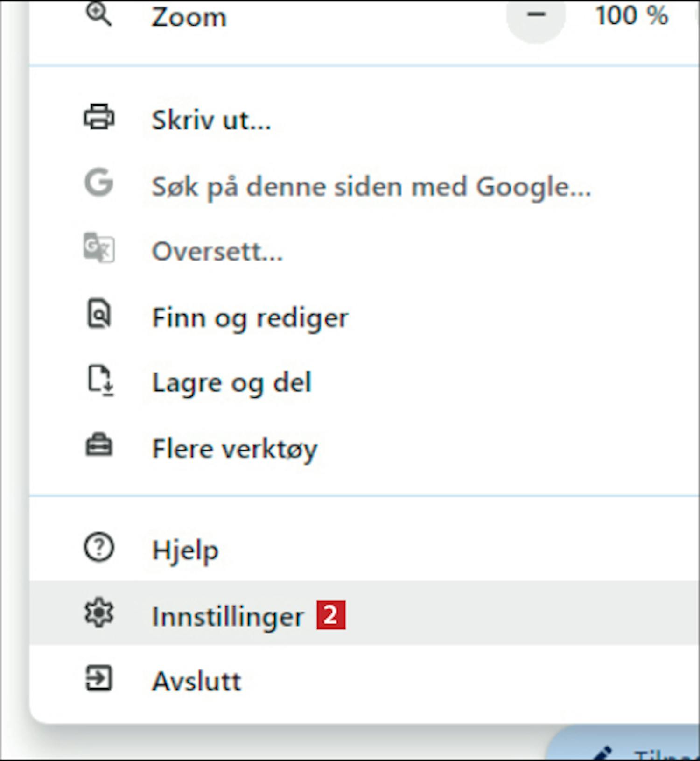The width and height of the screenshot is (700, 761).
Task: Click the question mark Hjelp icon
Action: [99, 547]
